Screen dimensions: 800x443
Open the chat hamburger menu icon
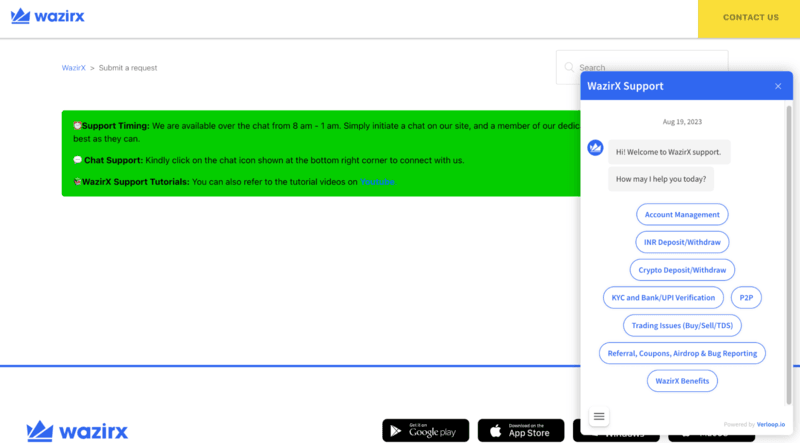(599, 416)
